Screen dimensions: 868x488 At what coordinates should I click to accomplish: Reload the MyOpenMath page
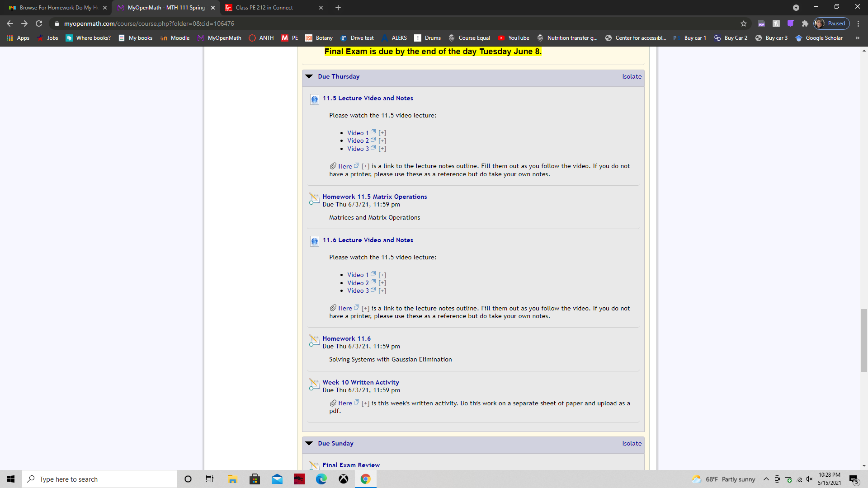[x=39, y=23]
